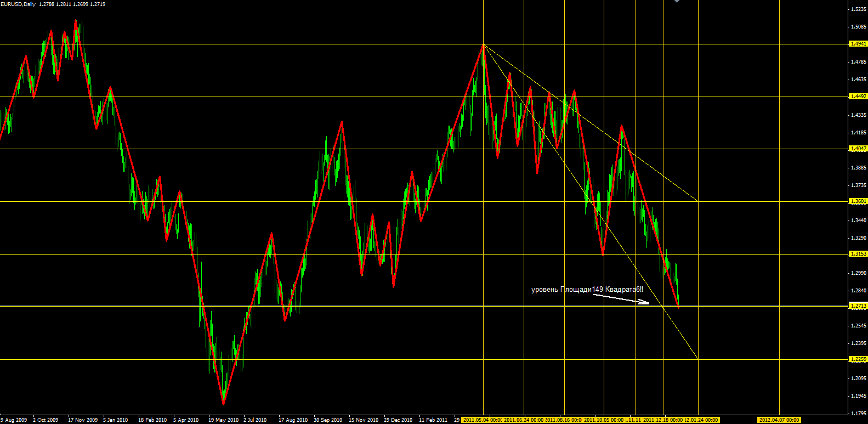Click the 1.4941 horizontal line price label
The width and height of the screenshot is (868, 424).
(858, 44)
